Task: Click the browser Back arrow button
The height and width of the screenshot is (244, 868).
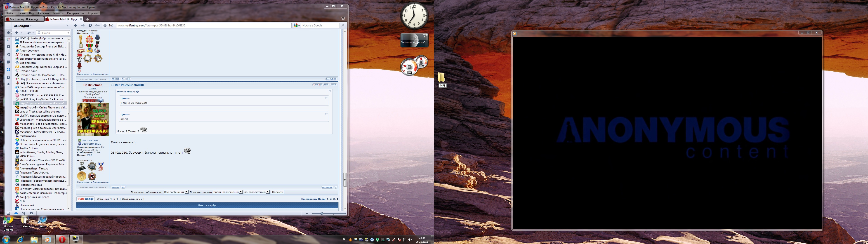Action: click(x=76, y=26)
